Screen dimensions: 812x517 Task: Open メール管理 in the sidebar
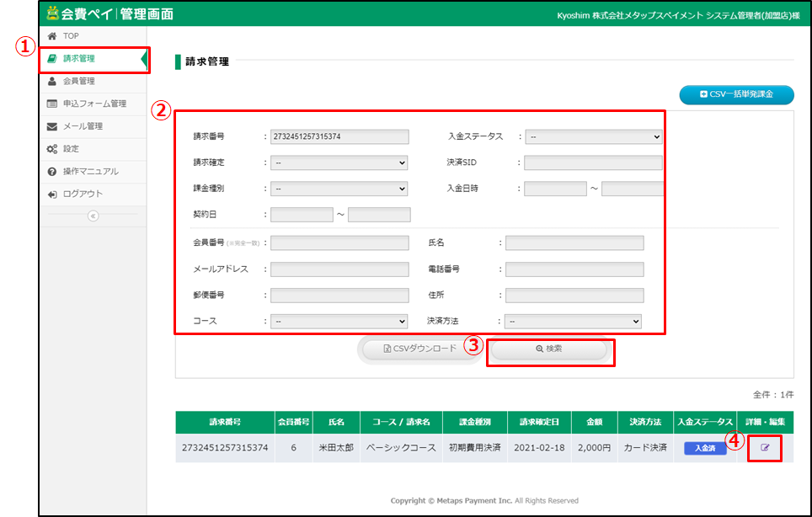click(82, 126)
